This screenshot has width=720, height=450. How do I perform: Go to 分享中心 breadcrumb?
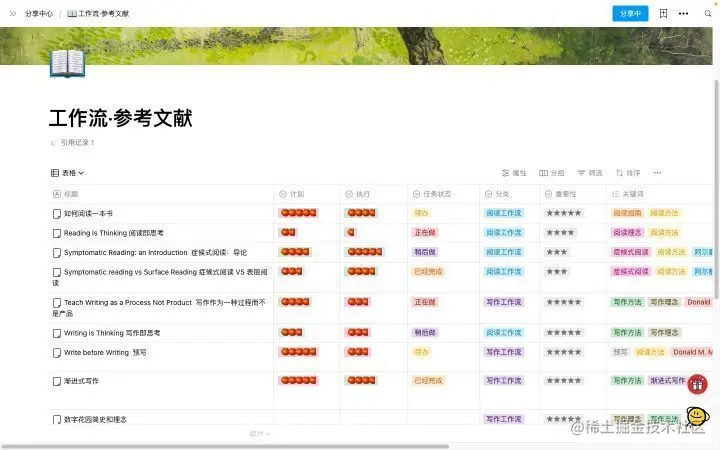[39, 14]
